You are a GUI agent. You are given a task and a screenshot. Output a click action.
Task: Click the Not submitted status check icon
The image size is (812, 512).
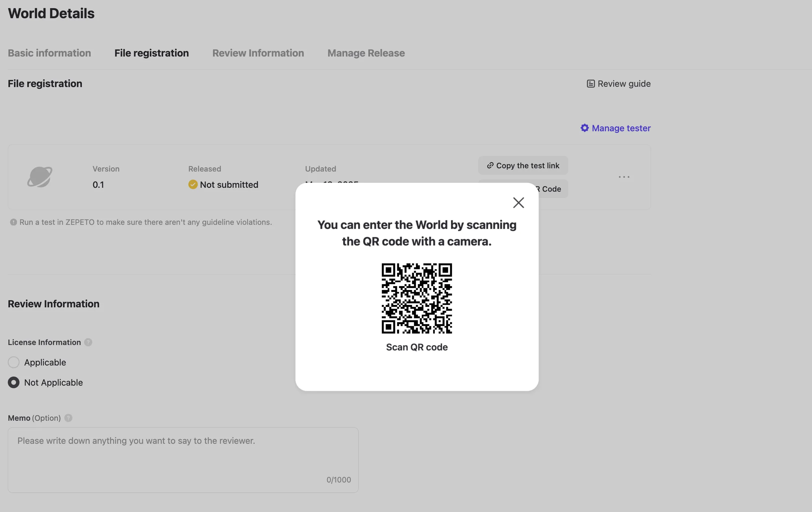(193, 185)
